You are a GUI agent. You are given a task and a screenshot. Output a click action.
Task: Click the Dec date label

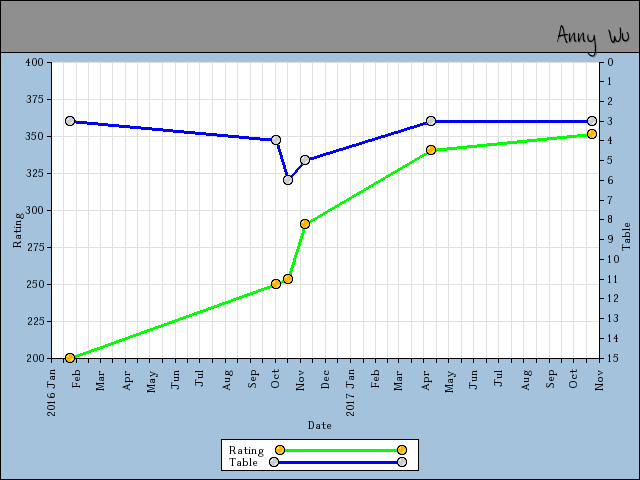(325, 379)
